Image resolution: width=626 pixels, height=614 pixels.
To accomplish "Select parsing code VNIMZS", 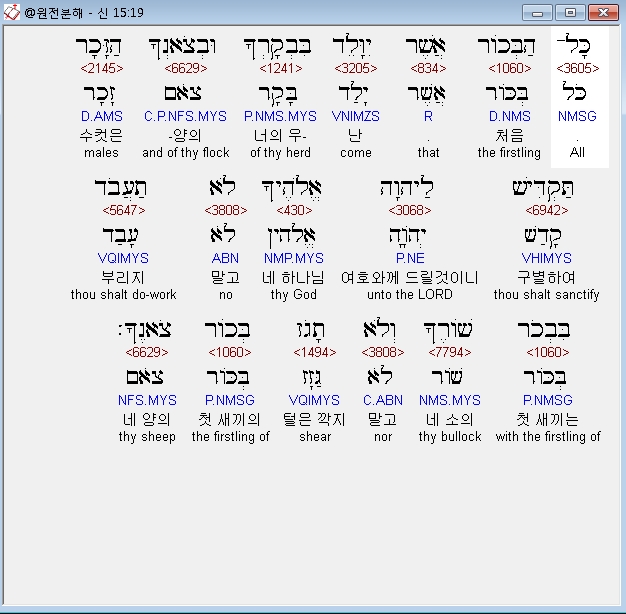I will pyautogui.click(x=356, y=116).
